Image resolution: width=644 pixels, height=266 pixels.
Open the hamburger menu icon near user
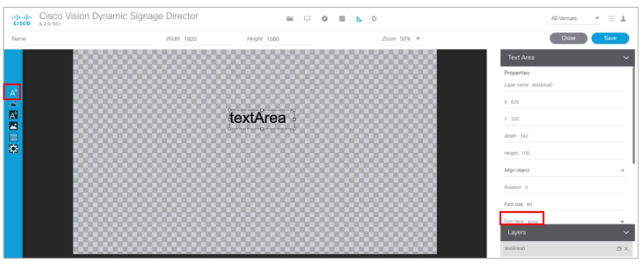tap(612, 19)
